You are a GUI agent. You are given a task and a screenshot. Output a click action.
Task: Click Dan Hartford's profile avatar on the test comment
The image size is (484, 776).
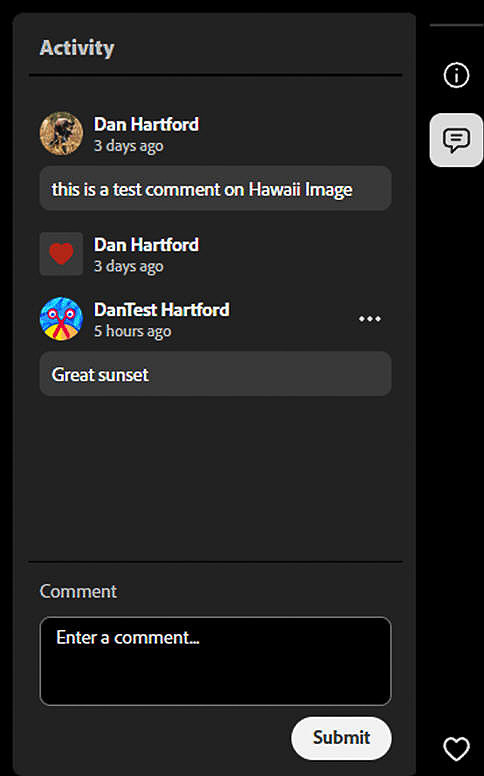pyautogui.click(x=61, y=134)
